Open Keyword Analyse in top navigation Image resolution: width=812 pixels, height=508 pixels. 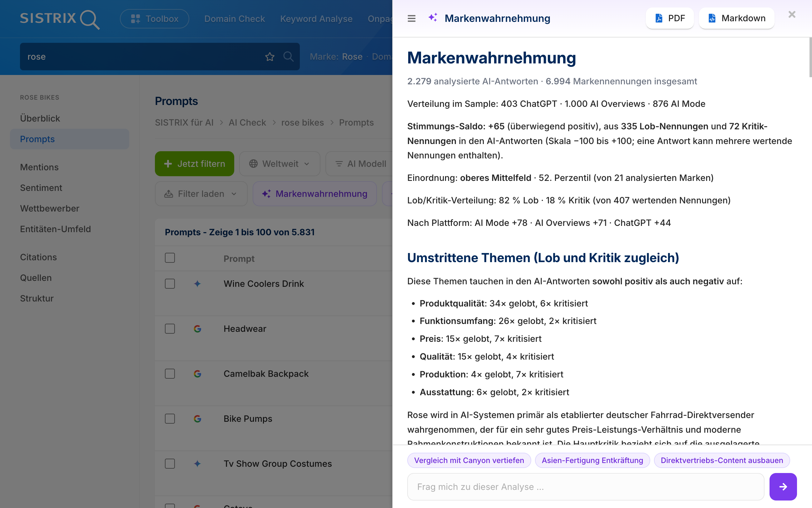pos(316,19)
